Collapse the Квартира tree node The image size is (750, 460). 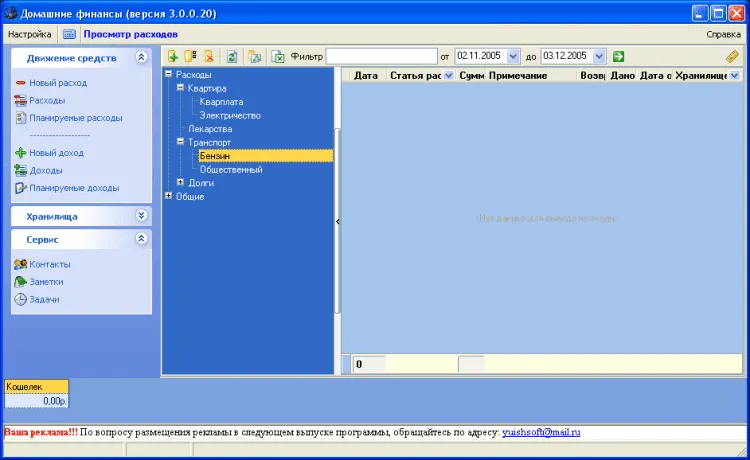[x=180, y=88]
